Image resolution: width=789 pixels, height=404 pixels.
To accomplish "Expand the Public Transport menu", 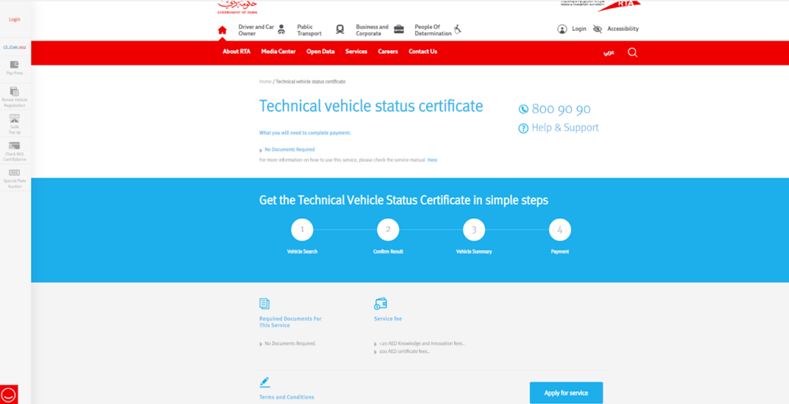I will pos(310,30).
